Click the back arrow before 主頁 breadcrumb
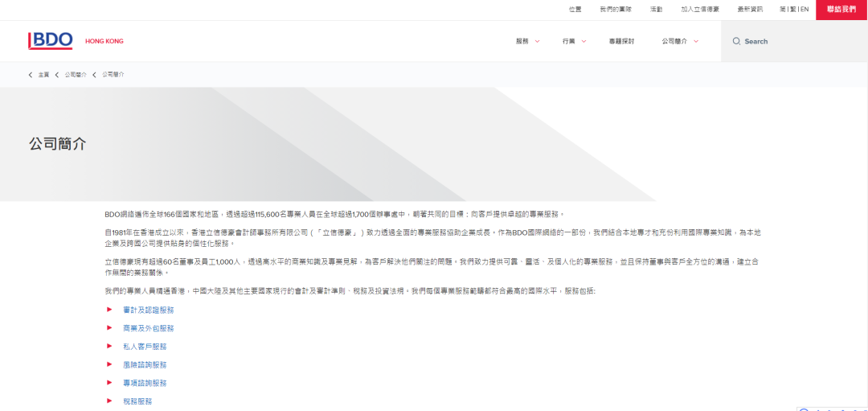The image size is (868, 411). pos(31,75)
